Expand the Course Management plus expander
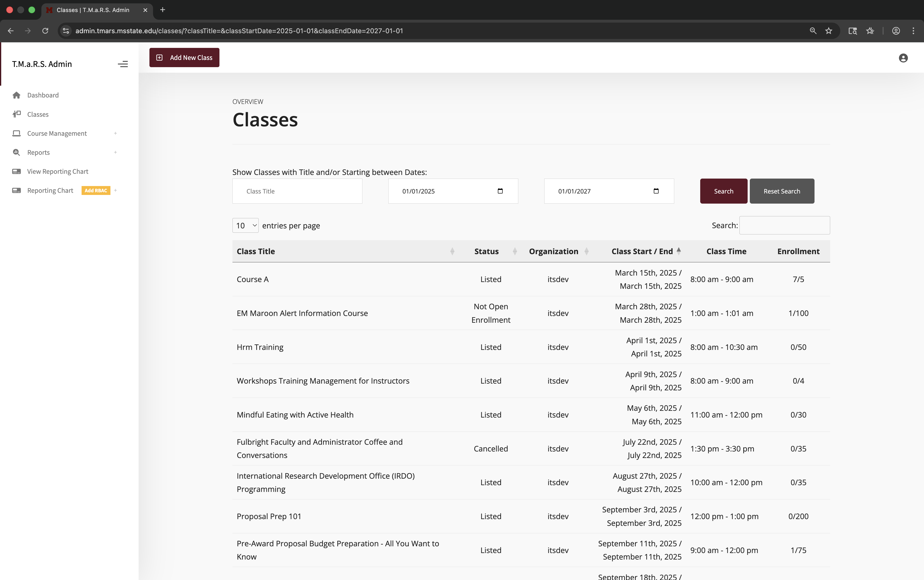 click(115, 133)
